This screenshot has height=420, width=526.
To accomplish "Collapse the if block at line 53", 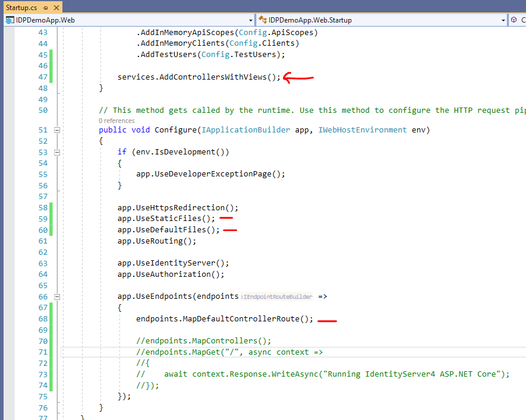I will coord(57,153).
